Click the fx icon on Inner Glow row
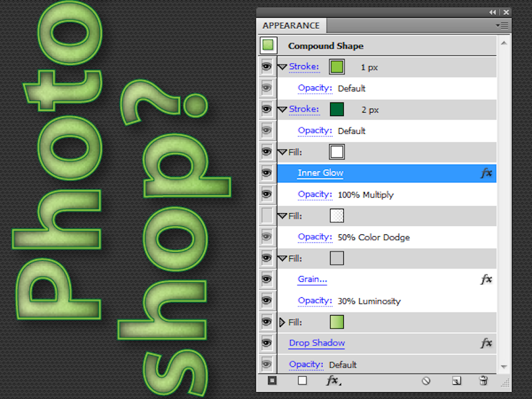Screen dimensions: 532x399 [x=486, y=173]
